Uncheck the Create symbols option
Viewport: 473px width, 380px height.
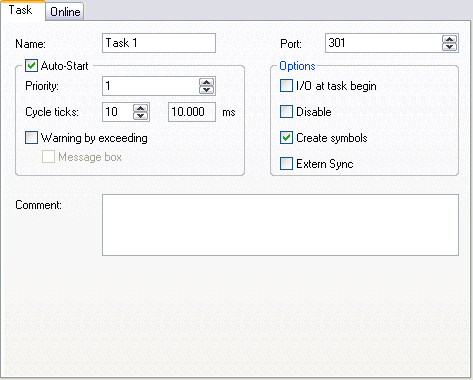click(286, 138)
